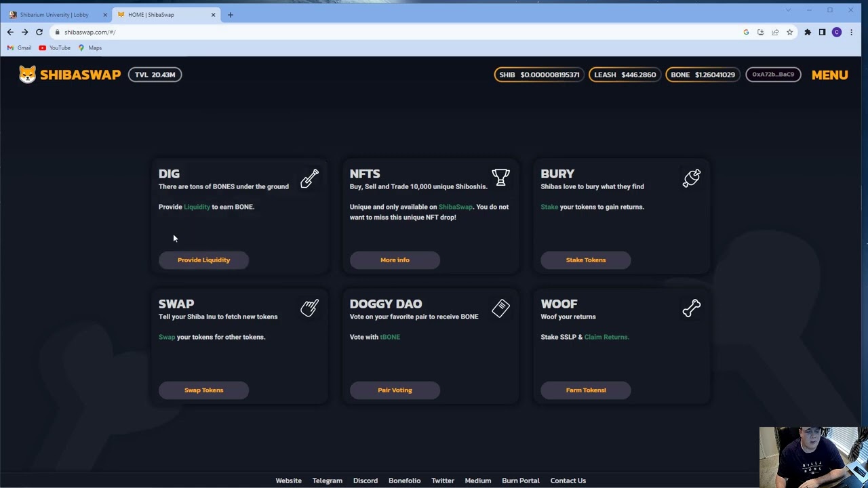
Task: Open the Gmail bookmark
Action: click(19, 47)
